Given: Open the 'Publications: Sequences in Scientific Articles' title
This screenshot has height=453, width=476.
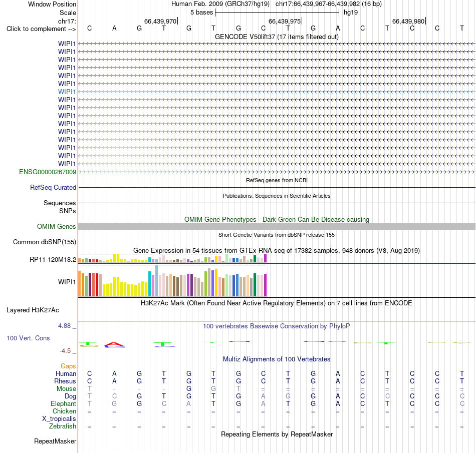Looking at the screenshot, I should (x=277, y=196).
